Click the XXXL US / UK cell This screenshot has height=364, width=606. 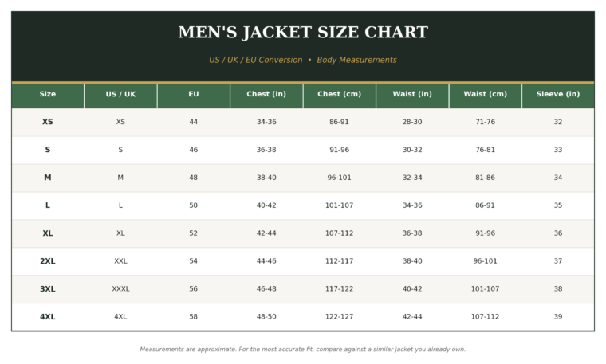pos(120,288)
